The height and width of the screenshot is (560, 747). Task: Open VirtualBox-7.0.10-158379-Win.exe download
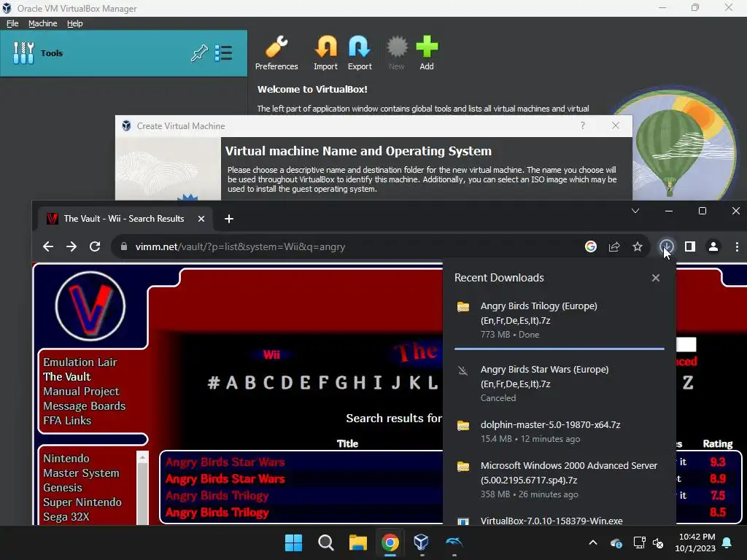(551, 521)
